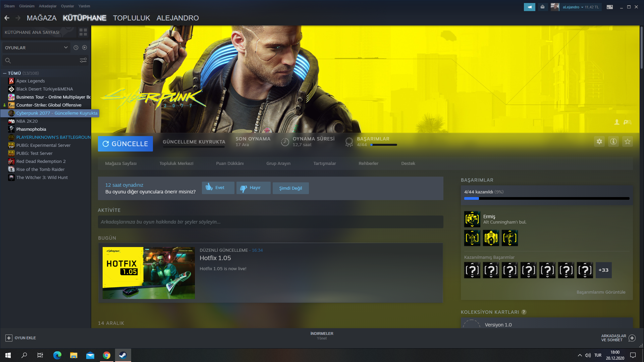This screenshot has height=362, width=644.
Task: Open single-player category icon on banner
Action: (617, 122)
